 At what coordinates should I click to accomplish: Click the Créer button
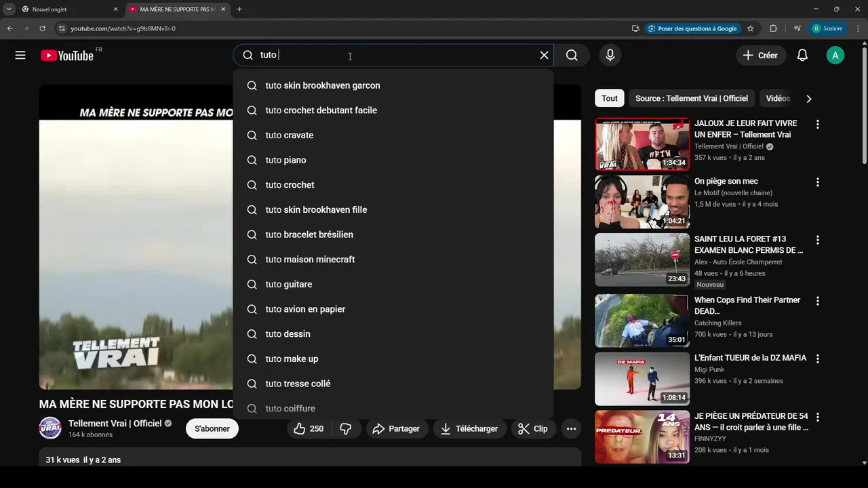[761, 56]
